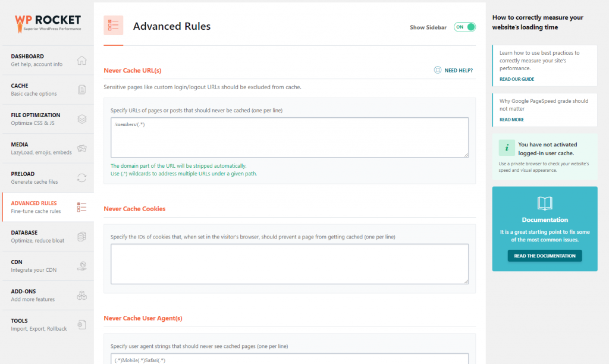Click the Database stack icon
Screen dimensions: 609x364
point(81,237)
